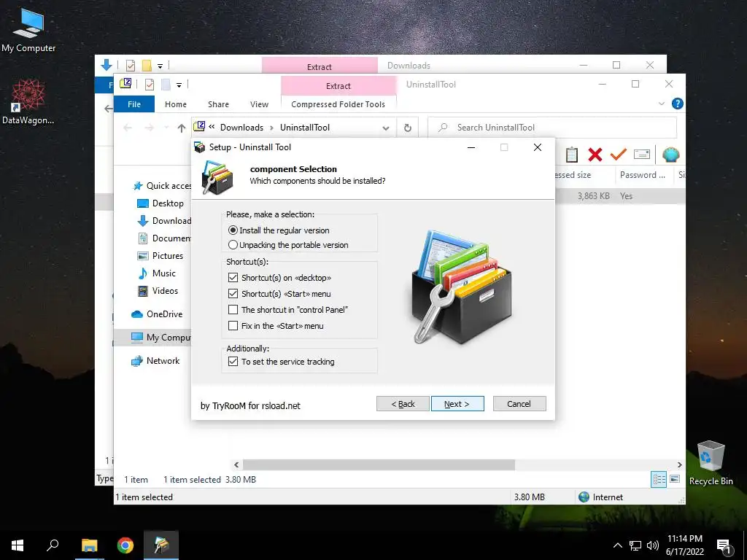Enable The shortcut in control Panel

(233, 310)
